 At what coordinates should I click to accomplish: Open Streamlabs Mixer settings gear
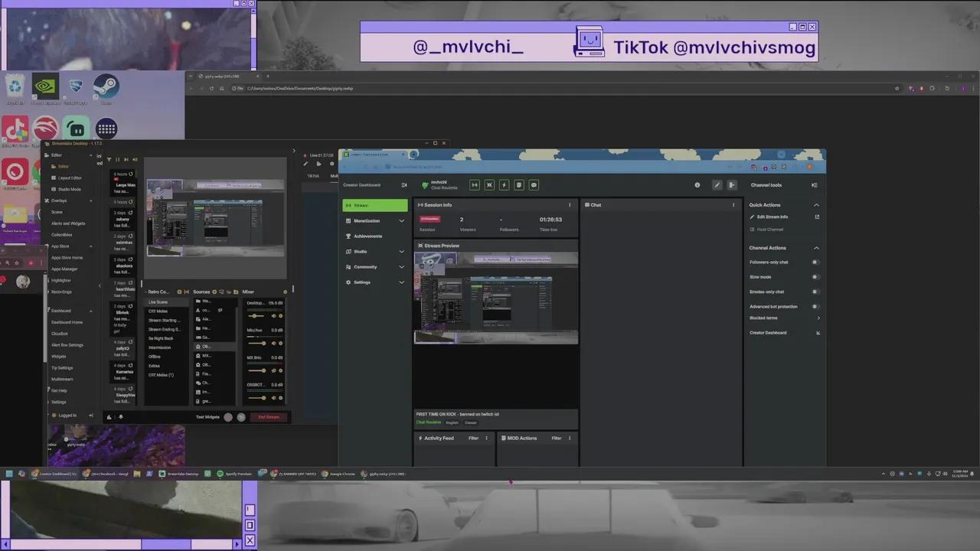(285, 292)
